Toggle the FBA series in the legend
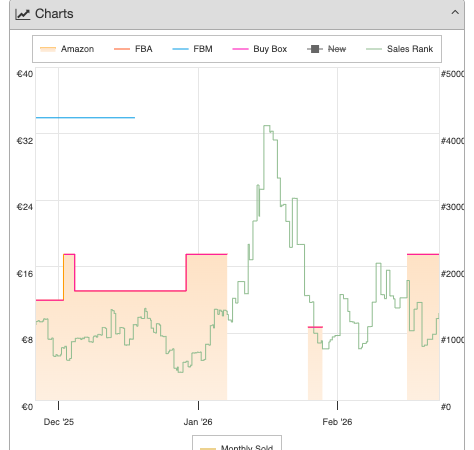Image resolution: width=474 pixels, height=450 pixels. pos(133,49)
